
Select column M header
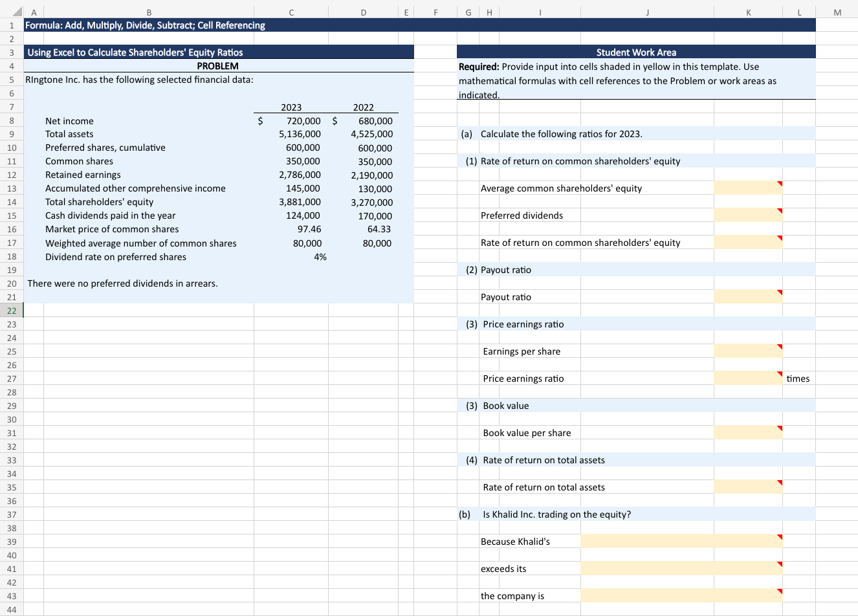(x=837, y=12)
